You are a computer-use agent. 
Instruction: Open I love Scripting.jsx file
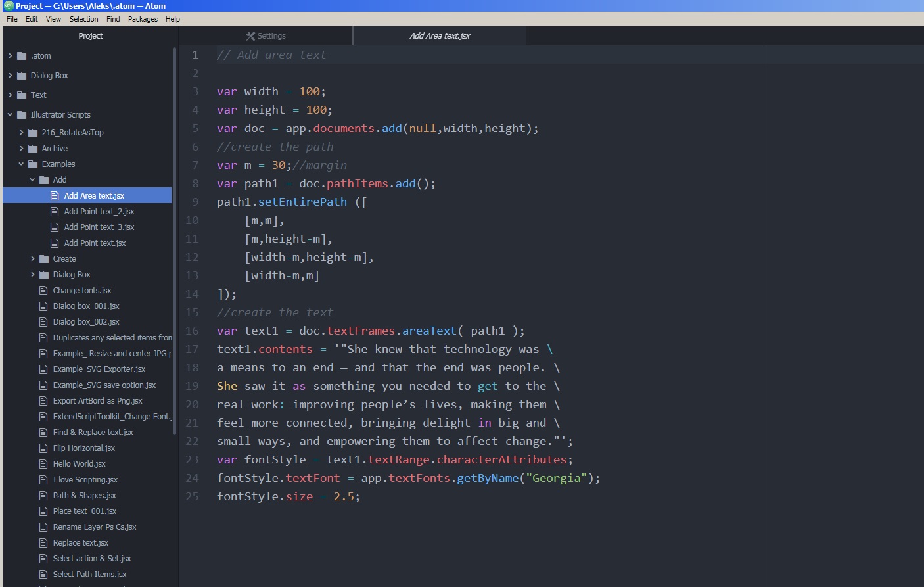[x=85, y=480]
